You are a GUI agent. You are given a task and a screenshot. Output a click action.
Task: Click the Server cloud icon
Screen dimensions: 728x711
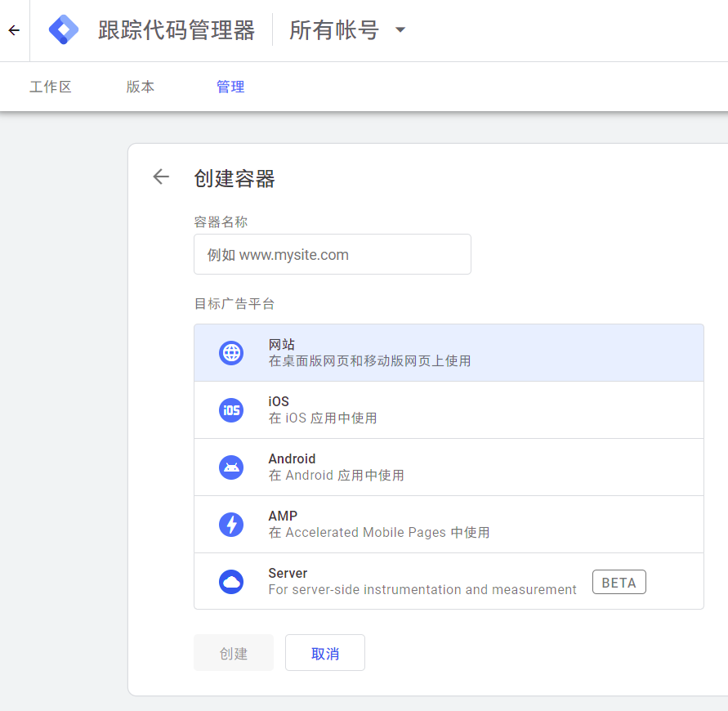(x=231, y=581)
